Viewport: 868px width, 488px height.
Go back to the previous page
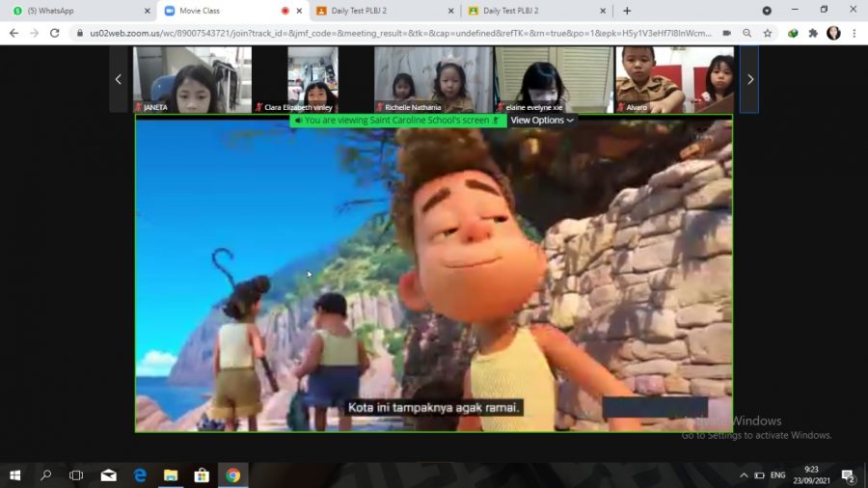coord(14,33)
